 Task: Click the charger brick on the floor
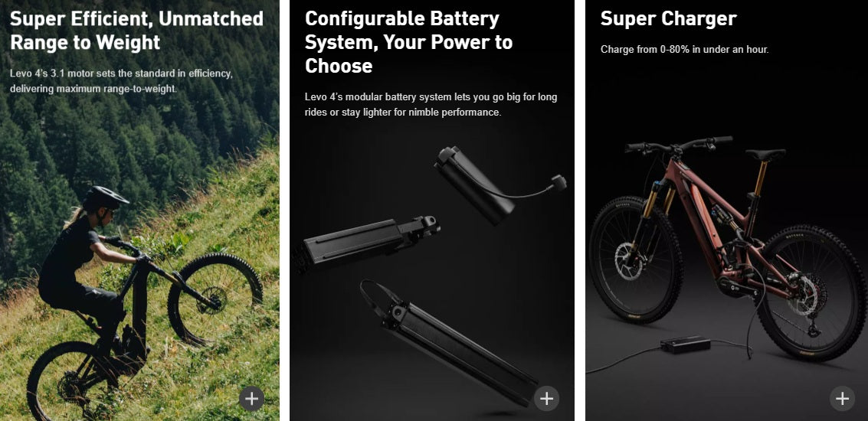tap(685, 344)
